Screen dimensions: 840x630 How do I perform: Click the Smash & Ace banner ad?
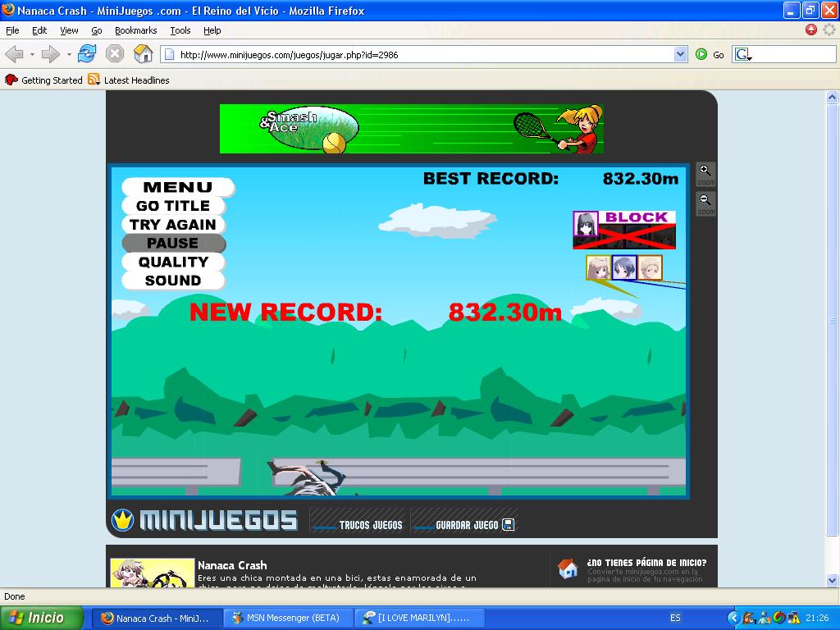(x=412, y=129)
